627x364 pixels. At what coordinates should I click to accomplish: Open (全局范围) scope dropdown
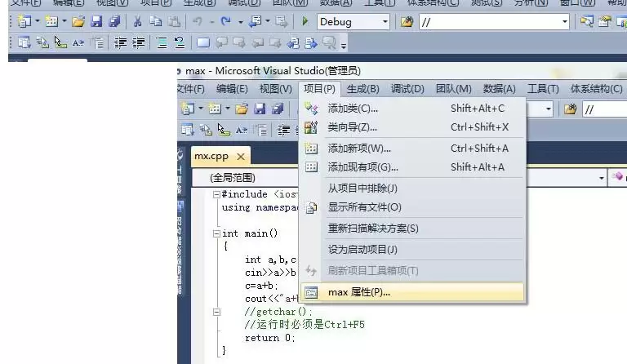601,178
